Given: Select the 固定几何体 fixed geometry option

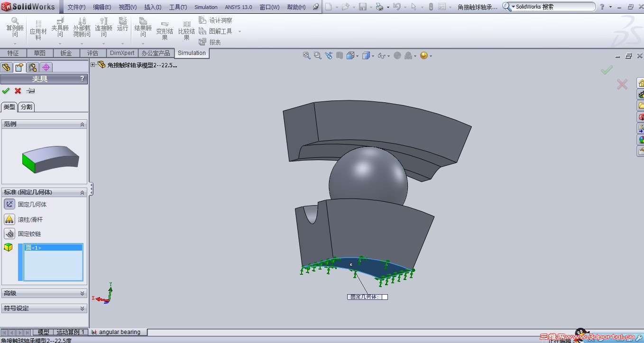Looking at the screenshot, I should pos(9,204).
